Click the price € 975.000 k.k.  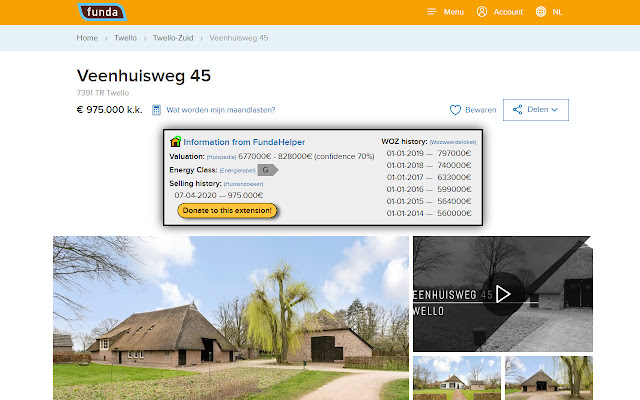coord(109,110)
